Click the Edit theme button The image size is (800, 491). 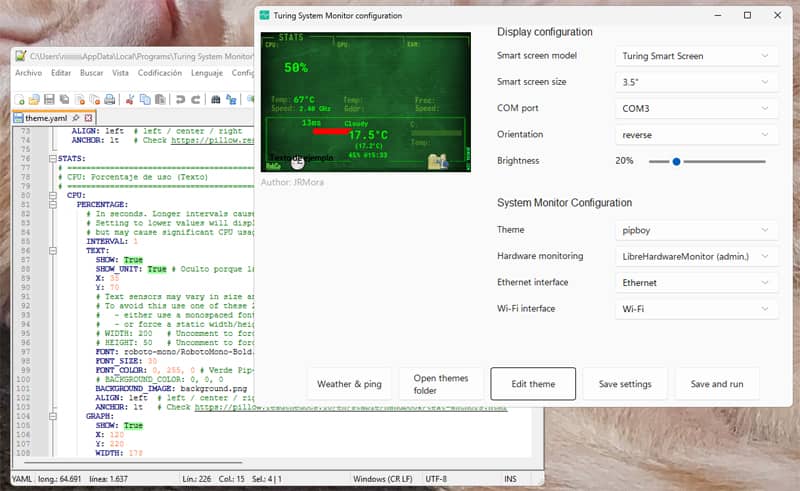tap(533, 384)
